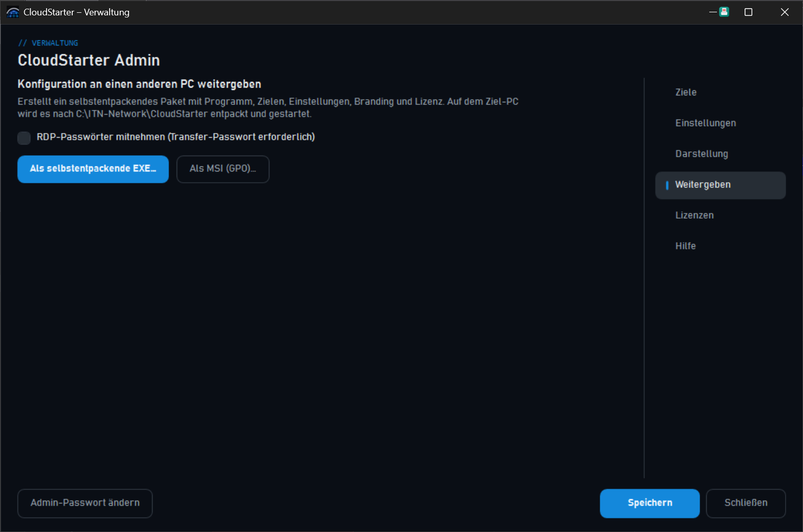803x532 pixels.
Task: Export using Als MSI (GPO) button
Action: tap(223, 169)
